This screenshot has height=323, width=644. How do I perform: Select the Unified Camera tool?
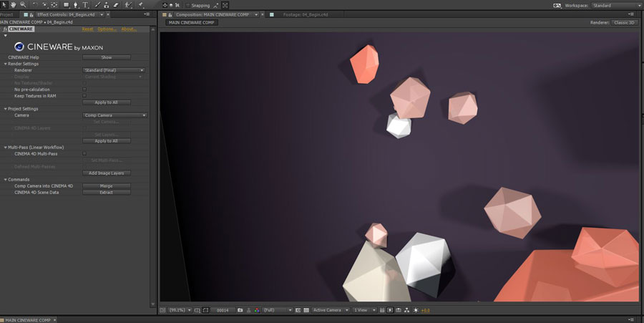[x=44, y=5]
